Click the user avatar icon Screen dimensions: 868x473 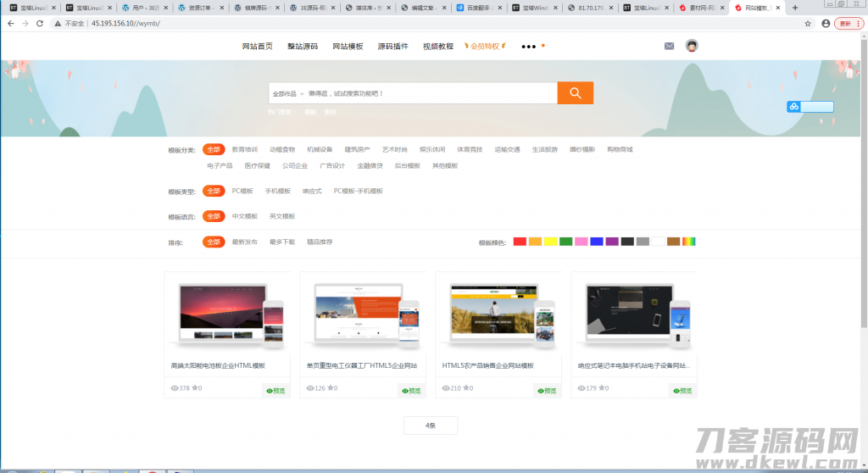(x=692, y=46)
